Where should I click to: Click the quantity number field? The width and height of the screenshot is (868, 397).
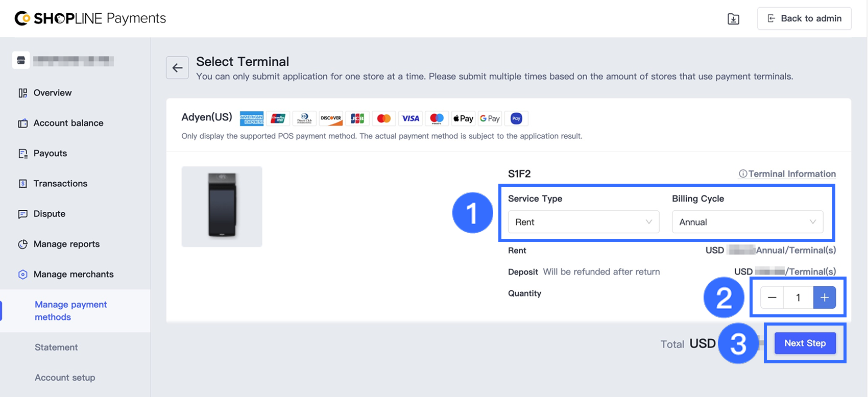(x=798, y=297)
